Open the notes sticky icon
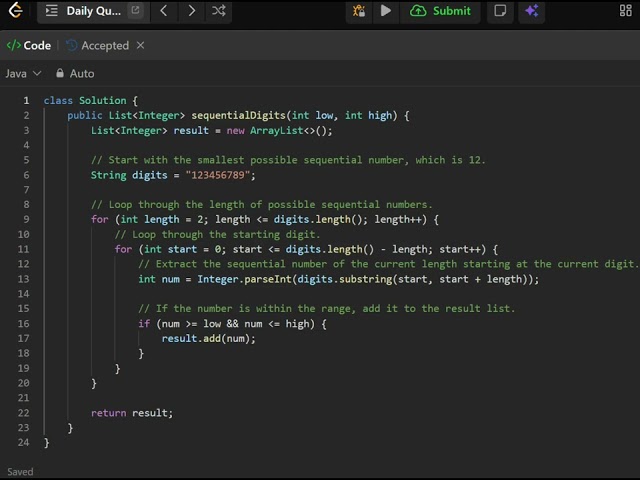This screenshot has height=480, width=640. [500, 11]
